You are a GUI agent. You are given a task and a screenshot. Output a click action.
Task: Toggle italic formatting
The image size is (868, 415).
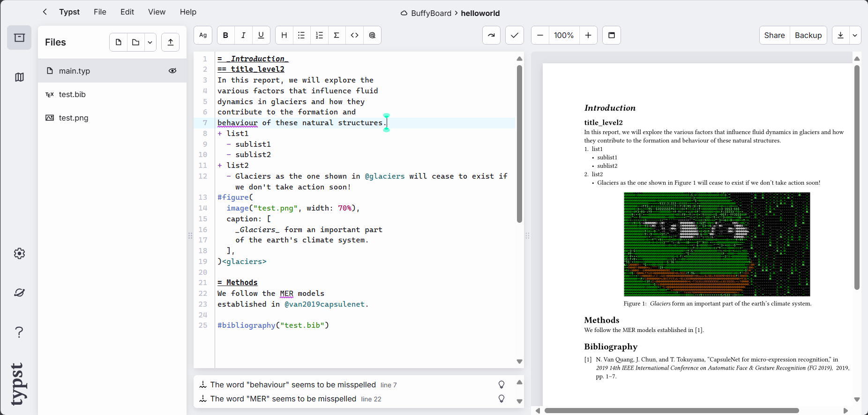243,35
